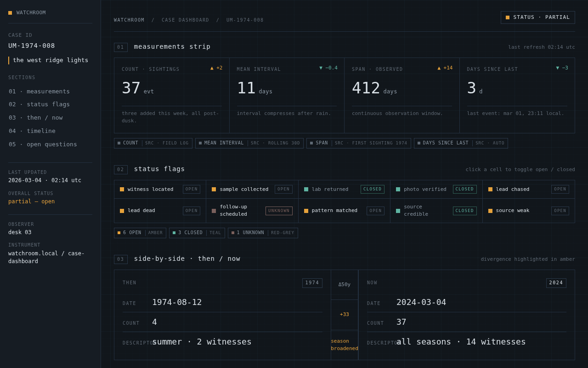
Task: Toggle the lead chased flag
Action: tap(529, 189)
